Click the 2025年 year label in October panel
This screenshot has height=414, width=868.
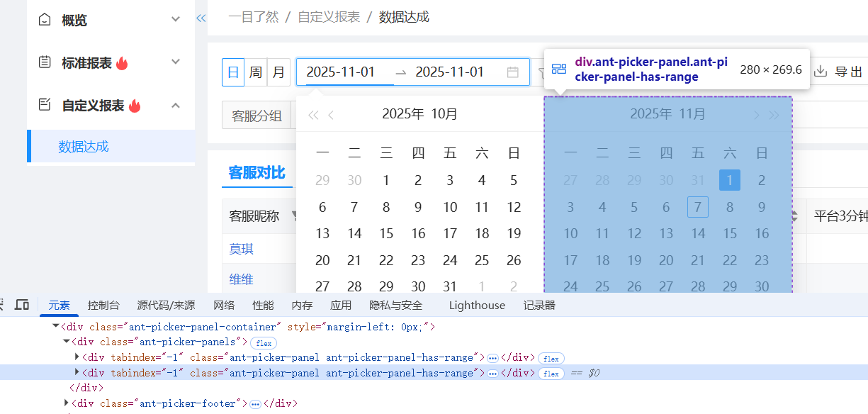[x=403, y=114]
